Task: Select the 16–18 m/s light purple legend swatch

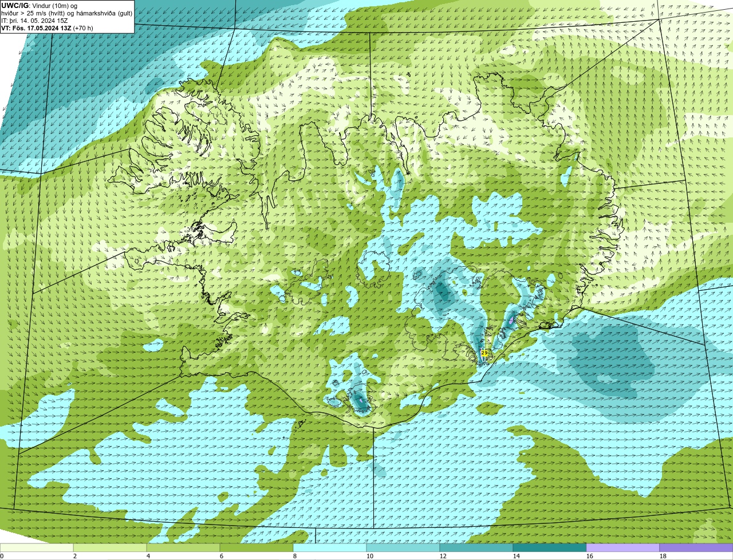Action: (623, 547)
